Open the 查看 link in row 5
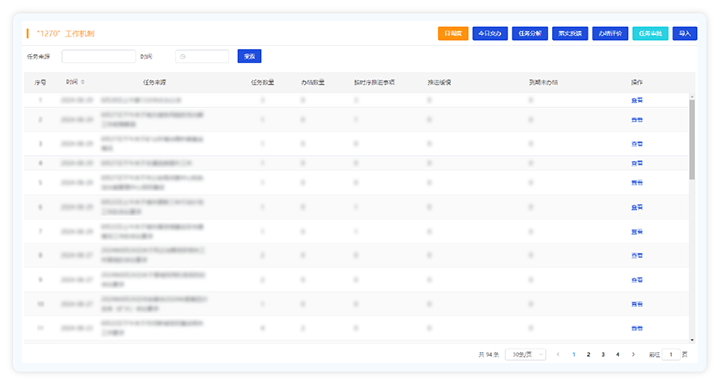The image size is (720, 385). [x=637, y=183]
